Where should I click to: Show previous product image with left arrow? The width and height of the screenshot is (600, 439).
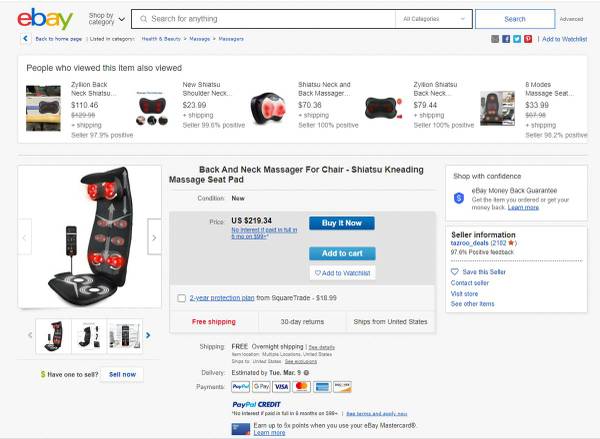(25, 237)
